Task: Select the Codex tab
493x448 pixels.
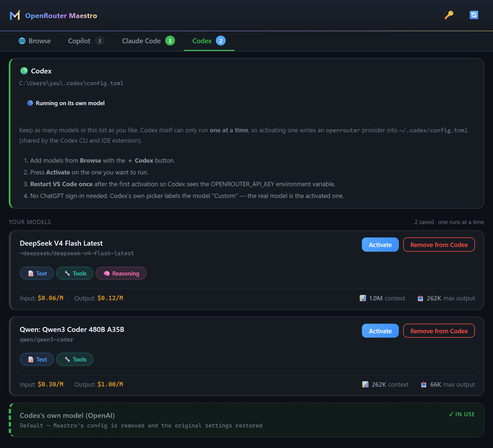Action: coord(209,41)
